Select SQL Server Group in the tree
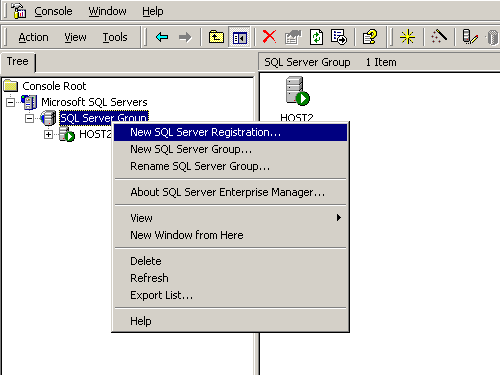Screen dimensions: 500x375 104,118
